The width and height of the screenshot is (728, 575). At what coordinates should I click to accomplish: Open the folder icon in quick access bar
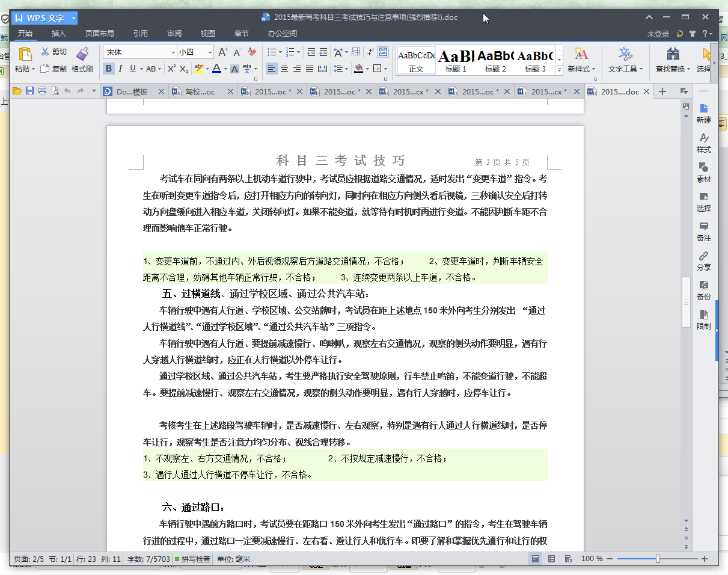tap(17, 91)
